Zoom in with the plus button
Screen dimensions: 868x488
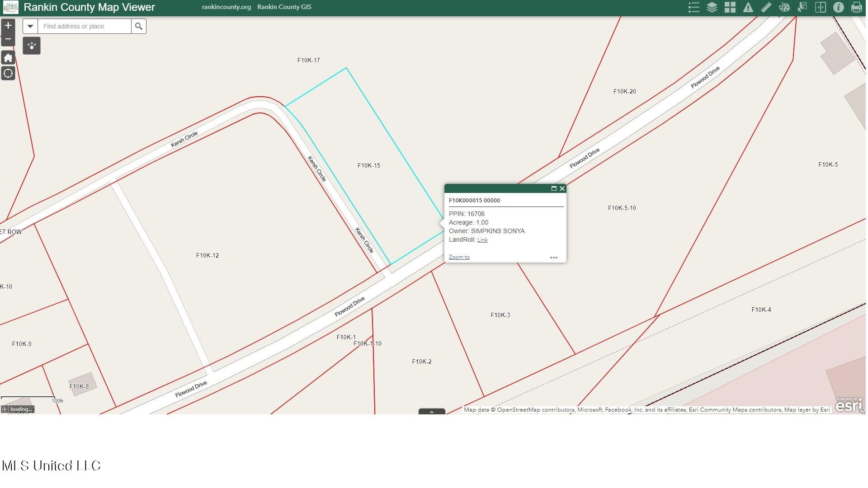pos(8,26)
